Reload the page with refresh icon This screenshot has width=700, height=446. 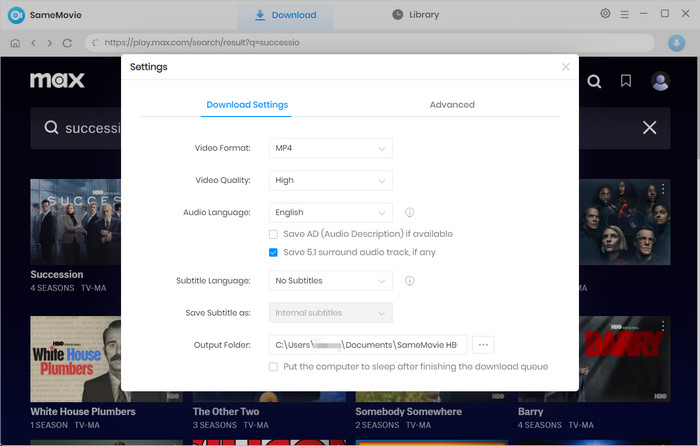(x=67, y=43)
